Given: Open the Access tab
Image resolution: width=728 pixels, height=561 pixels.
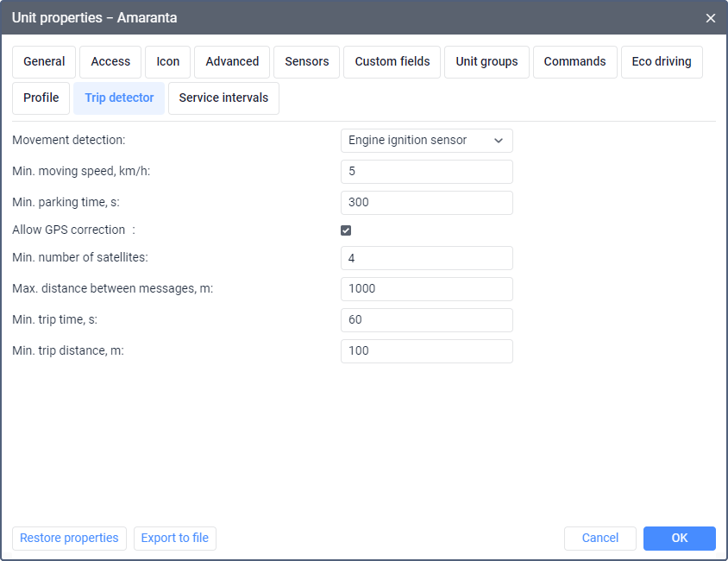Looking at the screenshot, I should point(110,62).
